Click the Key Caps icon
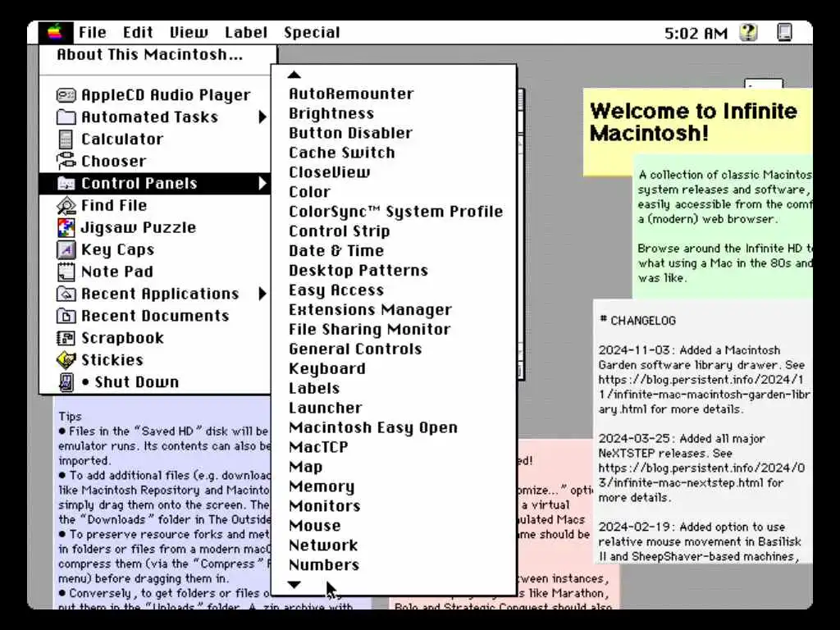The image size is (840, 630). [66, 249]
